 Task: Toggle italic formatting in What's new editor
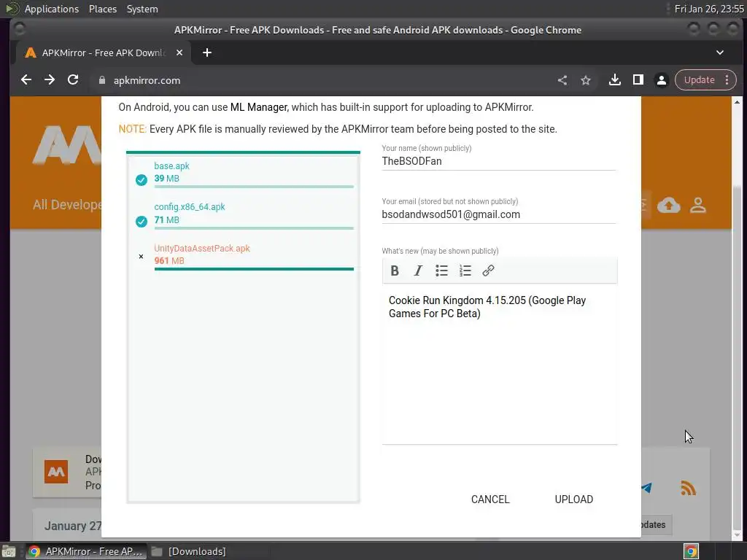pyautogui.click(x=418, y=271)
